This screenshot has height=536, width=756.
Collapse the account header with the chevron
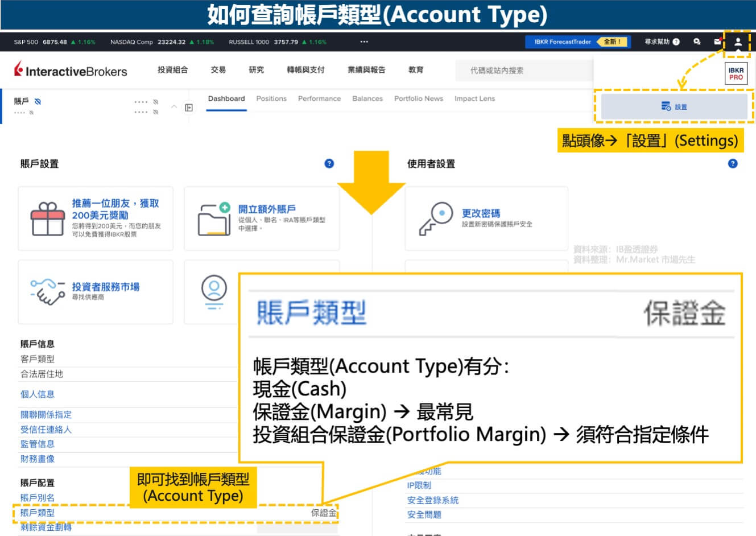pos(174,107)
